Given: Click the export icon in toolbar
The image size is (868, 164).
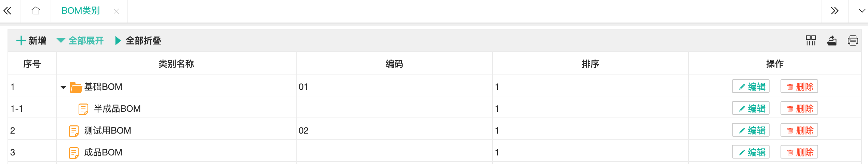Looking at the screenshot, I should point(832,41).
